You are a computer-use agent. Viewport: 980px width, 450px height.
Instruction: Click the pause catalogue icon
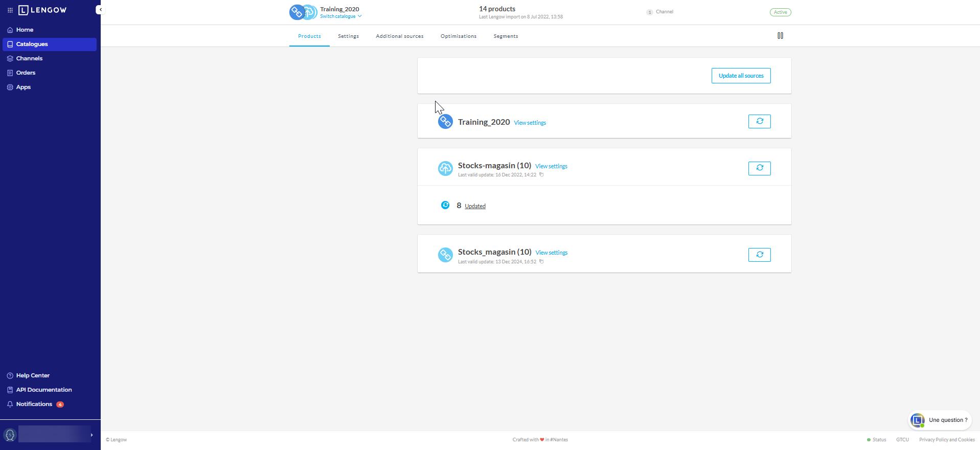click(x=780, y=36)
